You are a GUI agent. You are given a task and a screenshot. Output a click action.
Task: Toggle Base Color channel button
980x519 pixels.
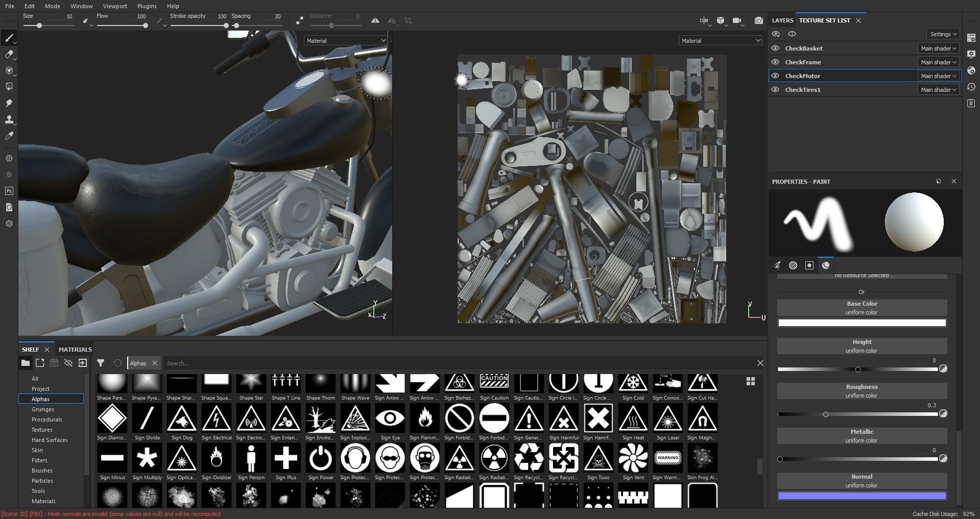pos(862,308)
